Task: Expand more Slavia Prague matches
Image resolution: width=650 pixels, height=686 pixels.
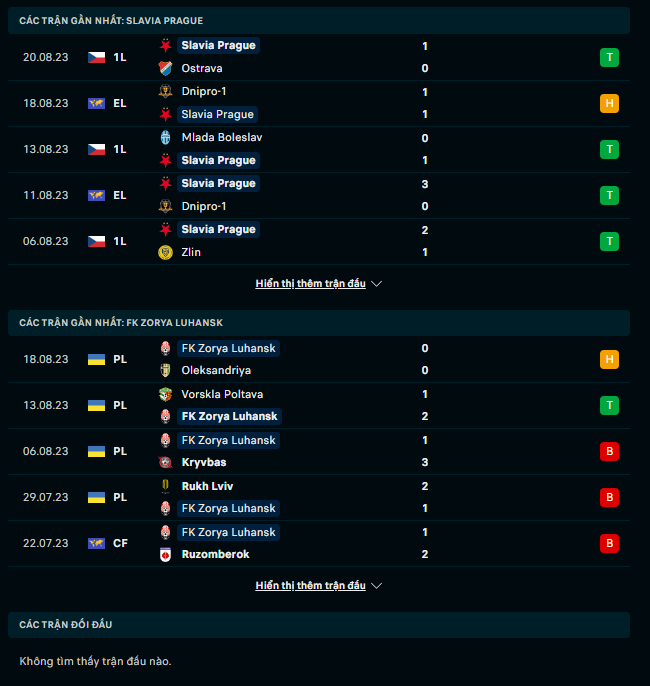Action: click(310, 284)
